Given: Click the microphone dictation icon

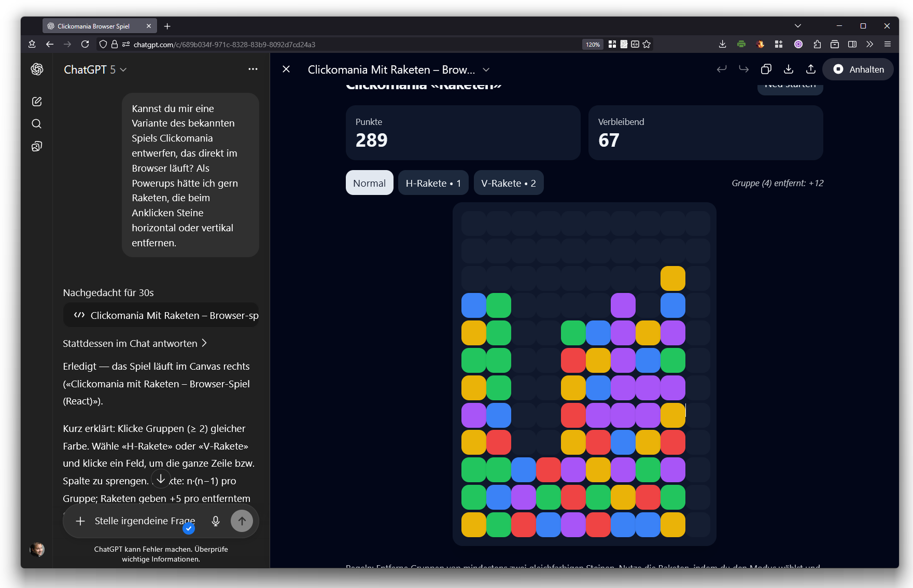Looking at the screenshot, I should (x=216, y=521).
